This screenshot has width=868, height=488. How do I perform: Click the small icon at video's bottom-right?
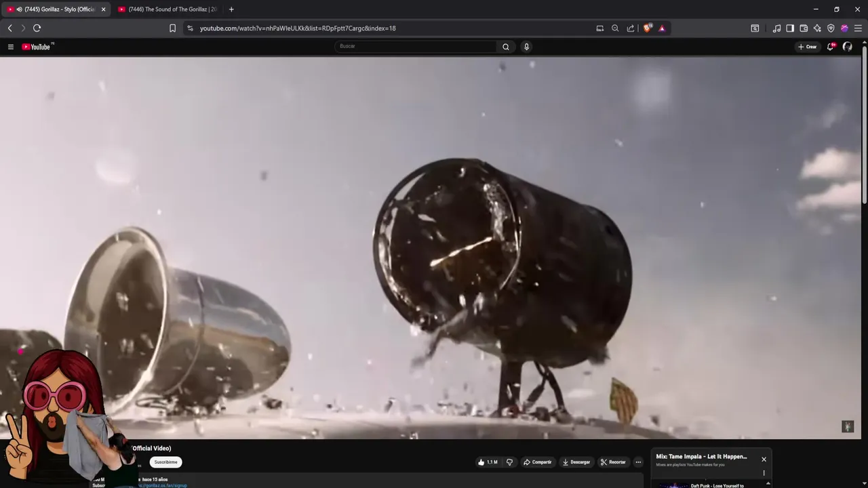click(x=847, y=426)
